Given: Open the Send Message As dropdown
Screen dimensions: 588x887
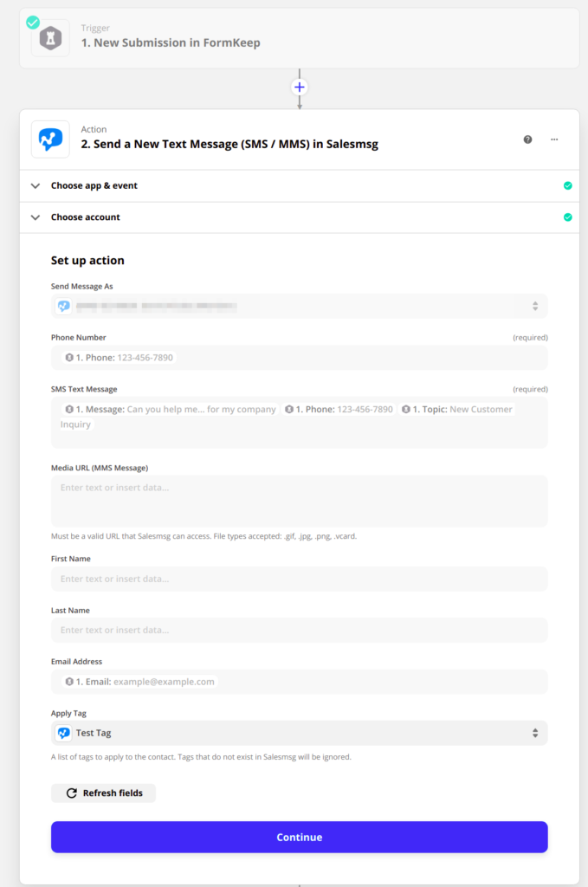Looking at the screenshot, I should pos(299,306).
